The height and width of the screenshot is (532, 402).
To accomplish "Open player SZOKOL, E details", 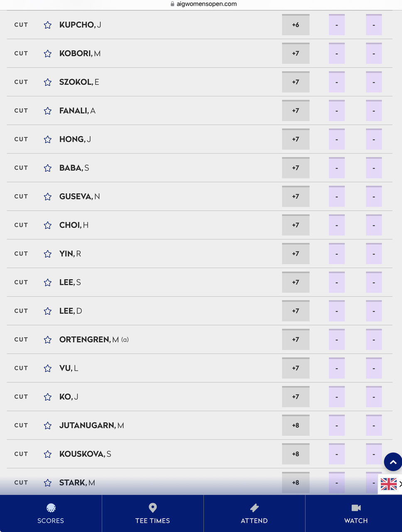I will [79, 82].
